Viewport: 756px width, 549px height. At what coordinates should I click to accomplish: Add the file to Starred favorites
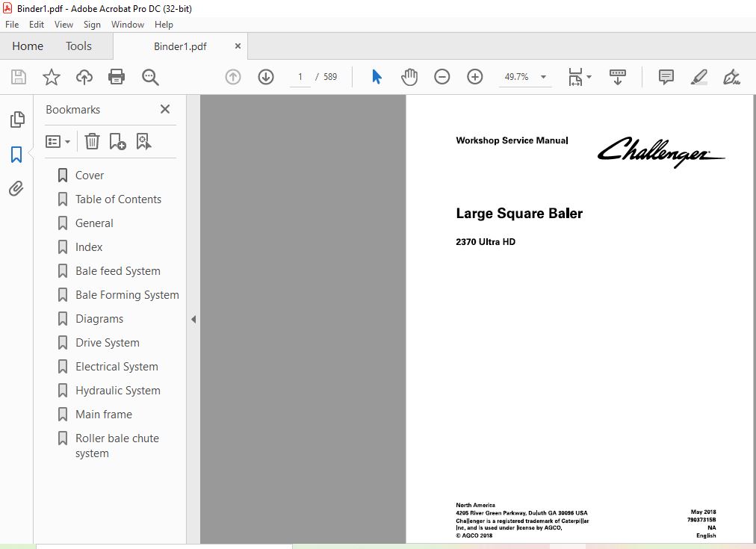[51, 77]
